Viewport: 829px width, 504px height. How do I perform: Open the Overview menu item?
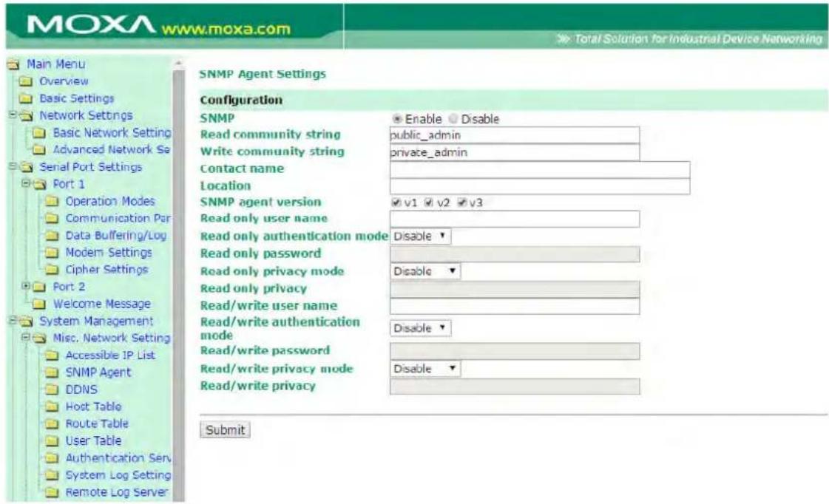[64, 81]
